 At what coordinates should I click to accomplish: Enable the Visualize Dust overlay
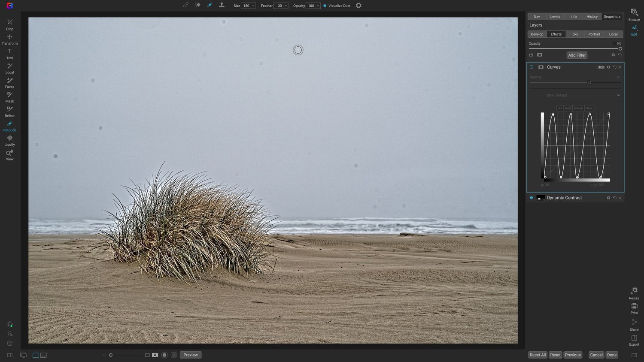(x=325, y=6)
